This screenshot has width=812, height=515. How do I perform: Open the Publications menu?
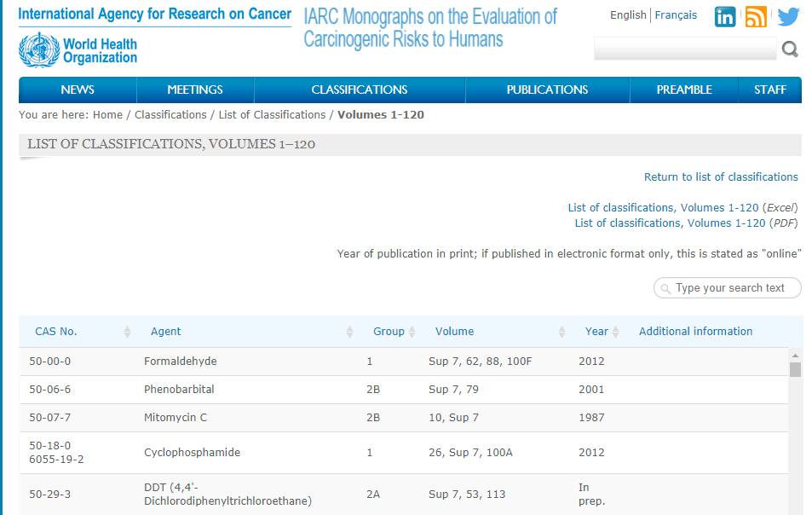(x=547, y=90)
